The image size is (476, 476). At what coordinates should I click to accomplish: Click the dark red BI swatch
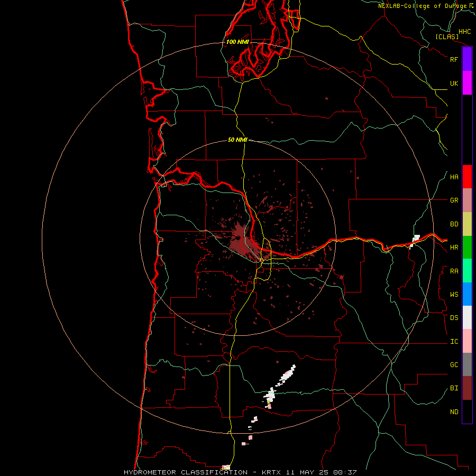tap(467, 388)
